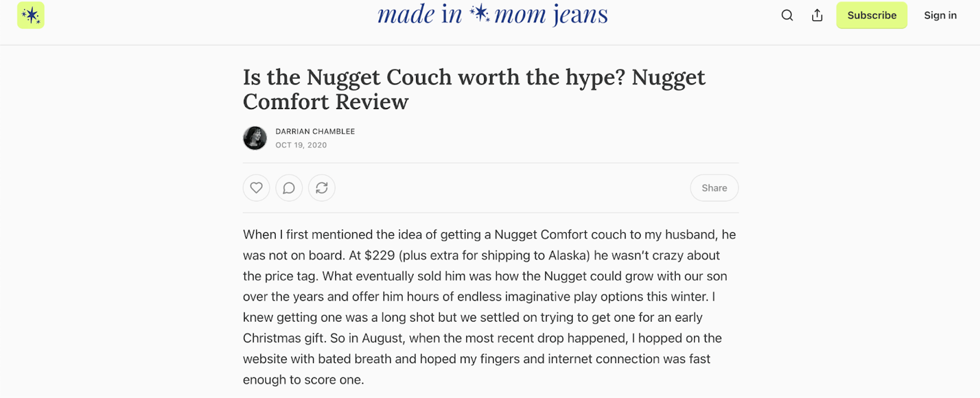This screenshot has height=398, width=980.
Task: Open comments via the speech bubble icon
Action: coord(289,188)
